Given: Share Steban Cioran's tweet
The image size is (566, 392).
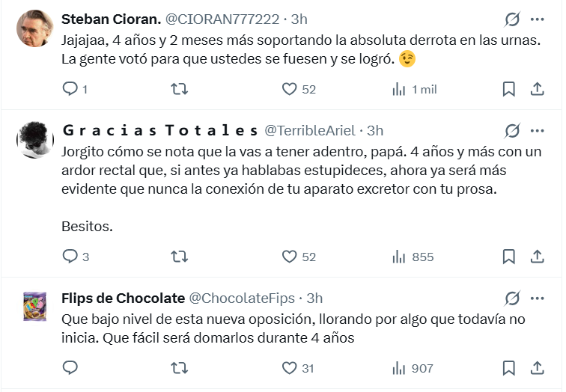Looking at the screenshot, I should click(x=537, y=89).
